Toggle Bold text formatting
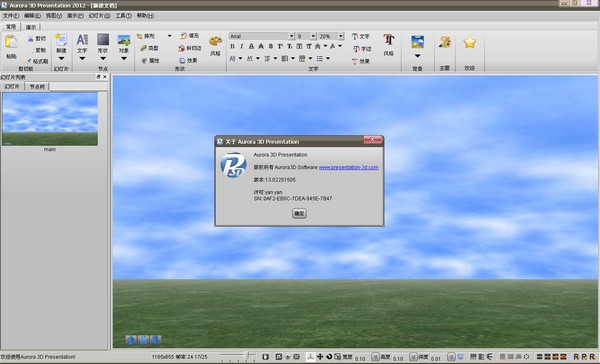Image resolution: width=600 pixels, height=364 pixels. tap(232, 46)
